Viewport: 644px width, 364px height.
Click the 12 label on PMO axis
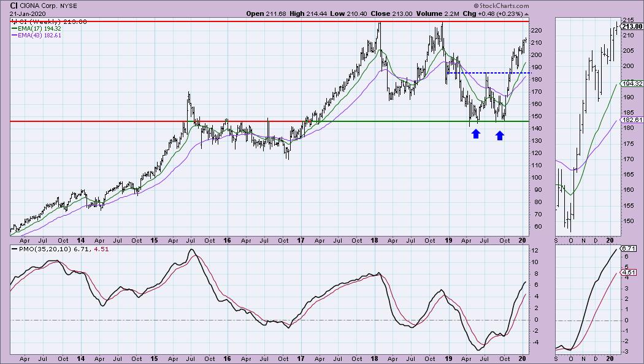click(x=535, y=251)
